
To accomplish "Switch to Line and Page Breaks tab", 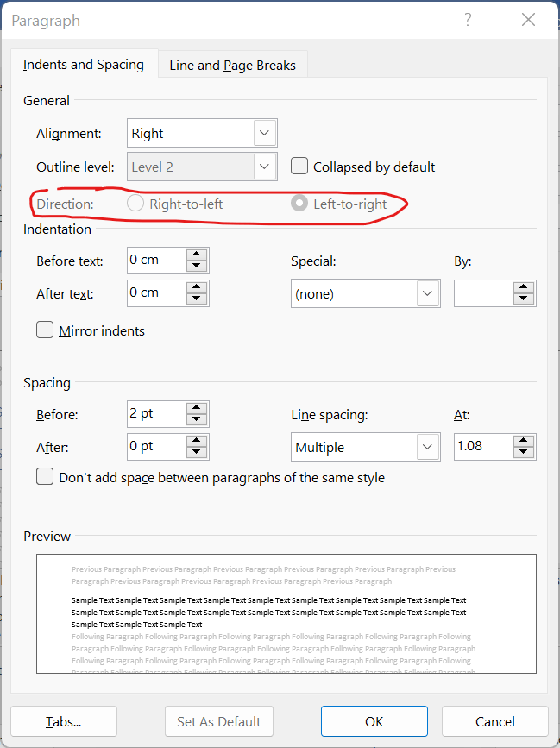I will 232,65.
